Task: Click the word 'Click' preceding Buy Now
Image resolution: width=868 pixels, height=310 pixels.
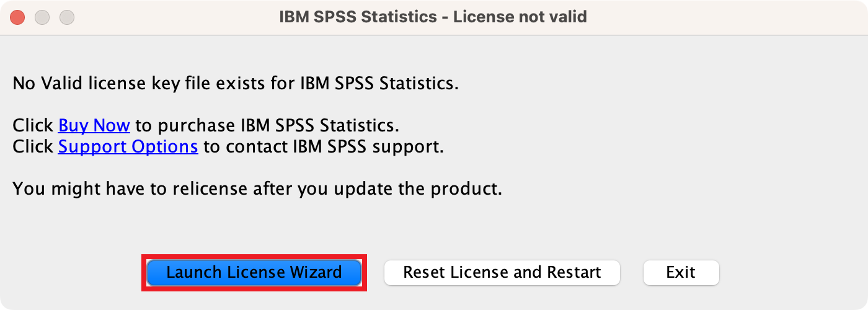Action: [33, 125]
